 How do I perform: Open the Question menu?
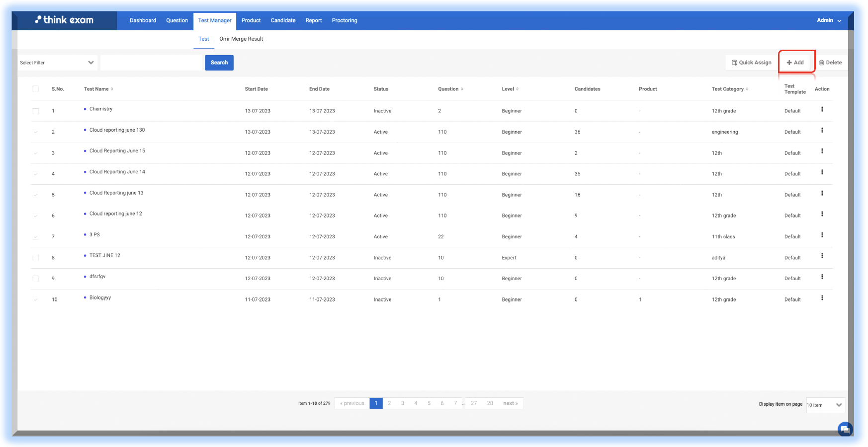(177, 20)
